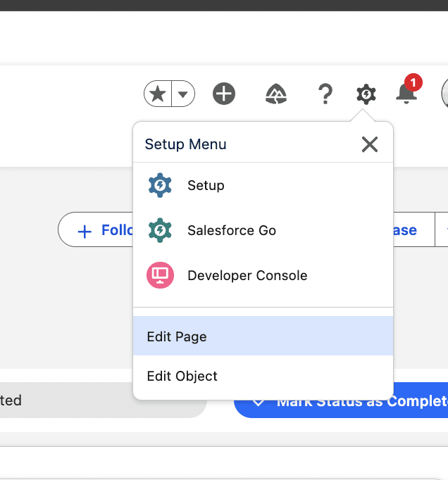This screenshot has height=480, width=448.
Task: Open the Help question mark icon
Action: pyautogui.click(x=325, y=94)
